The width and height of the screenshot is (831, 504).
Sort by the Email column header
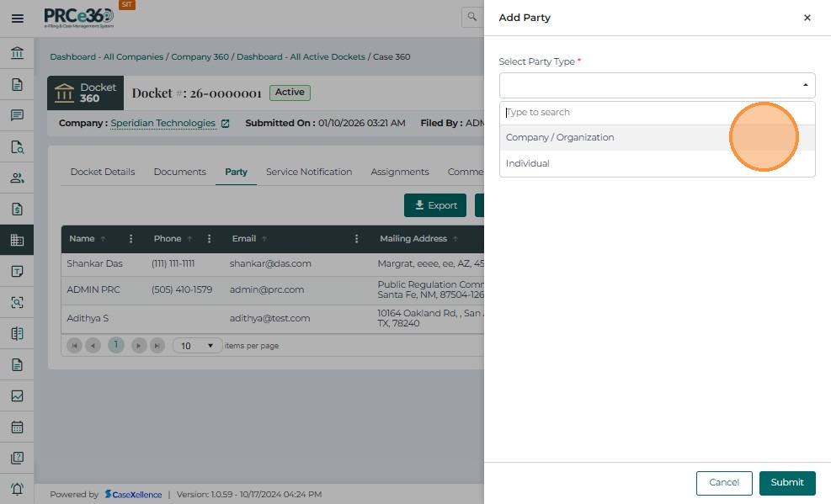point(244,239)
